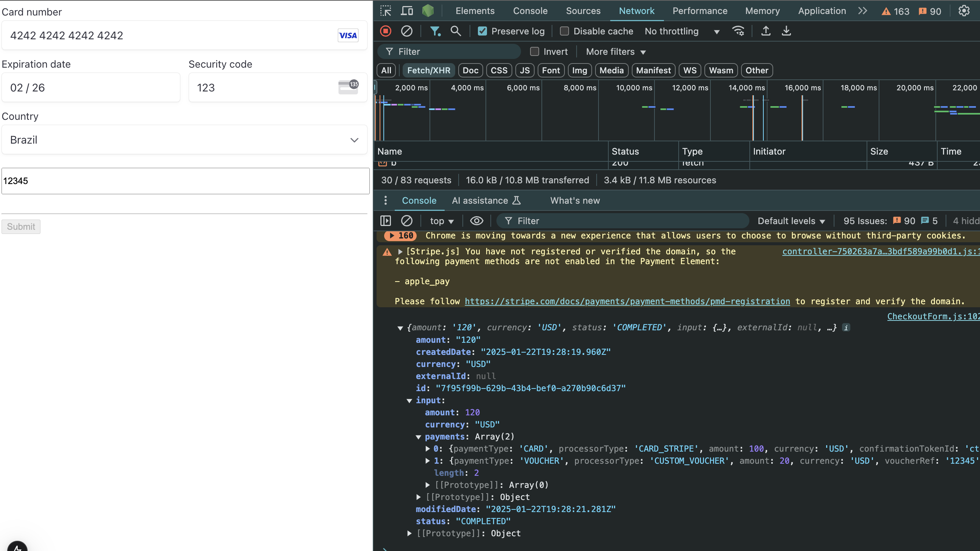Toggle the device toolbar icon
980x551 pixels.
pos(407,11)
